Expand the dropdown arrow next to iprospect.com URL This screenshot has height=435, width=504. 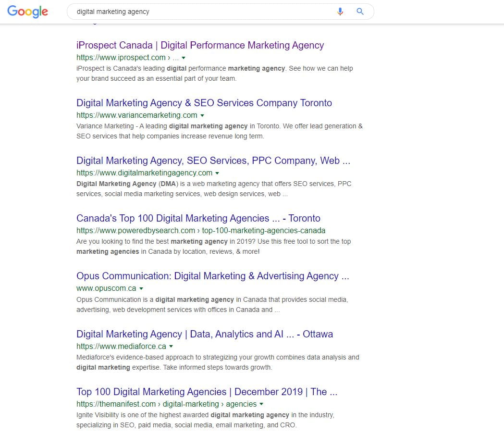[x=184, y=58]
